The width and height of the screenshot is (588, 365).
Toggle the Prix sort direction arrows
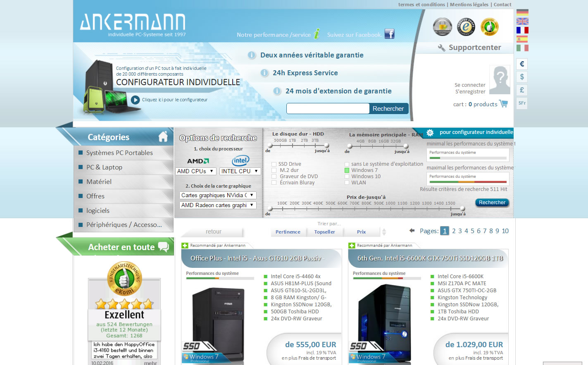384,232
